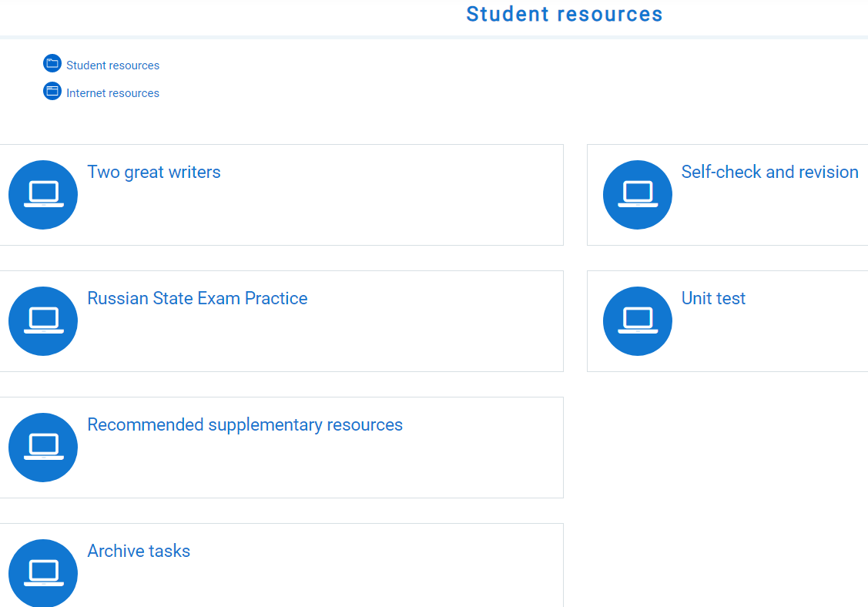Click the laptop icon for Recommended supplementary resources

[42, 447]
